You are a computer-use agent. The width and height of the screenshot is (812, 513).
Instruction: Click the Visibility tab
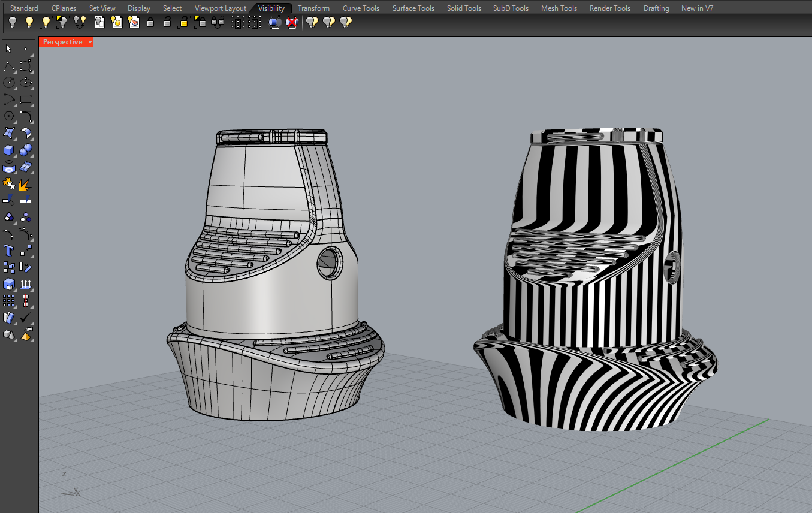point(271,8)
